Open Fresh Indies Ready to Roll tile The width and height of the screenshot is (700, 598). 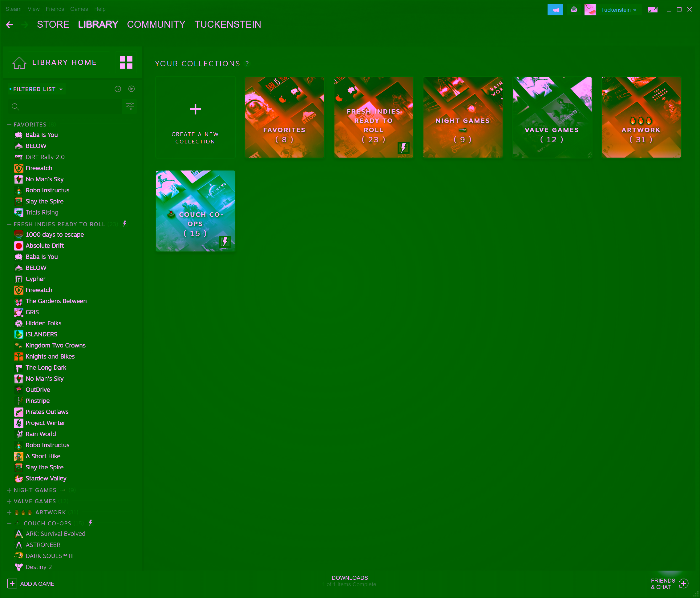[374, 117]
